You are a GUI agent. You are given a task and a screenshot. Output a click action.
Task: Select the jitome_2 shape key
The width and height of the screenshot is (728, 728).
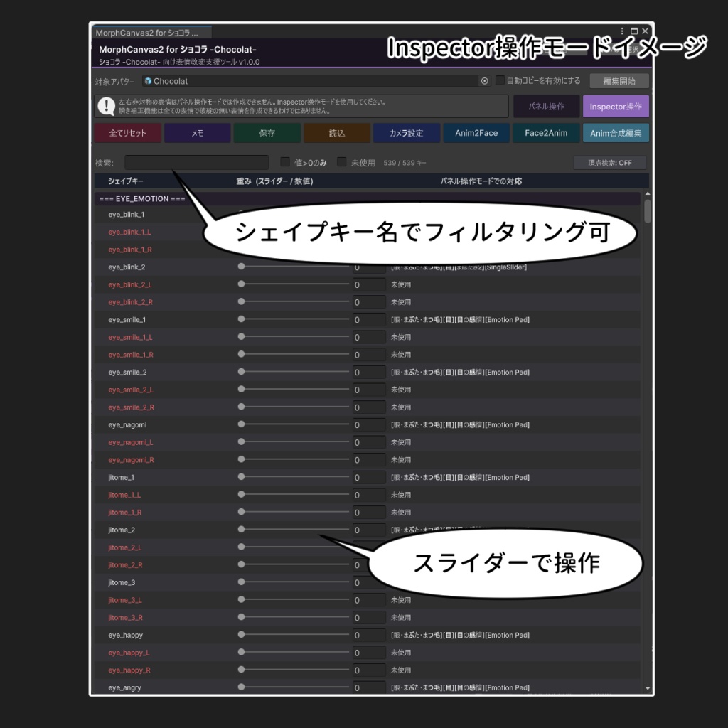click(x=122, y=530)
